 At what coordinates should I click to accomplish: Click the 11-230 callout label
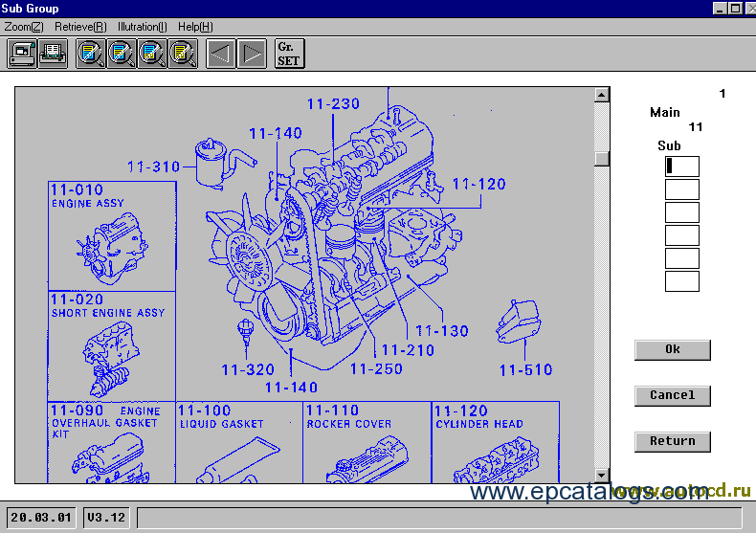coord(333,104)
